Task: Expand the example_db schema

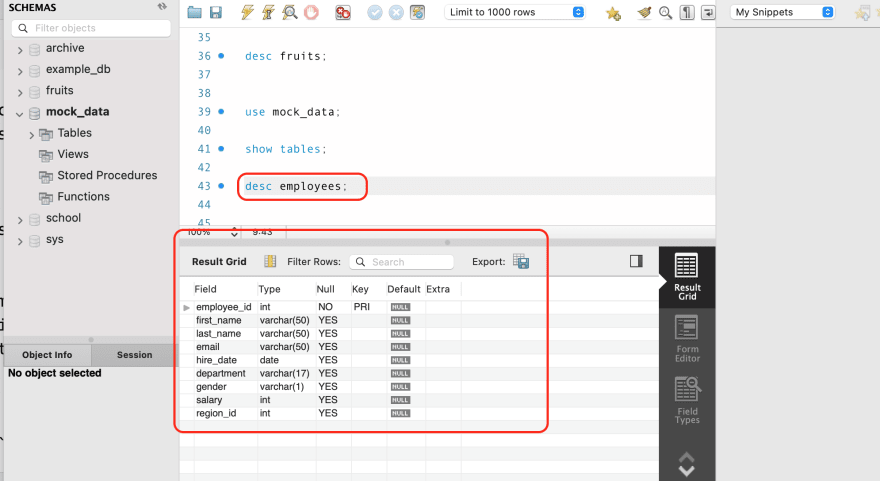Action: [20, 71]
